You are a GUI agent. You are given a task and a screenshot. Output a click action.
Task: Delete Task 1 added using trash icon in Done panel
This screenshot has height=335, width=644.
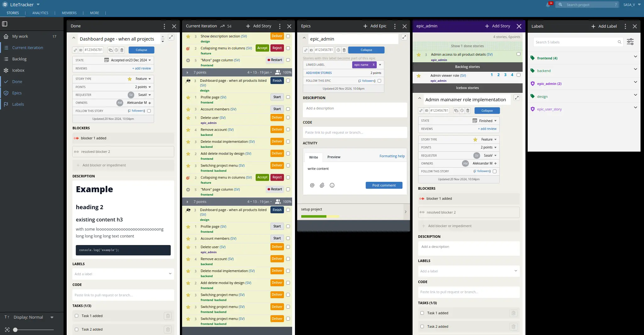click(x=168, y=316)
